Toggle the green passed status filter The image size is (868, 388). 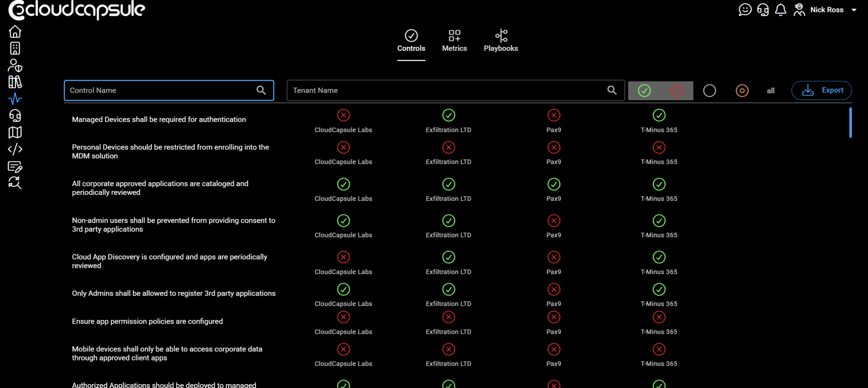(x=644, y=91)
